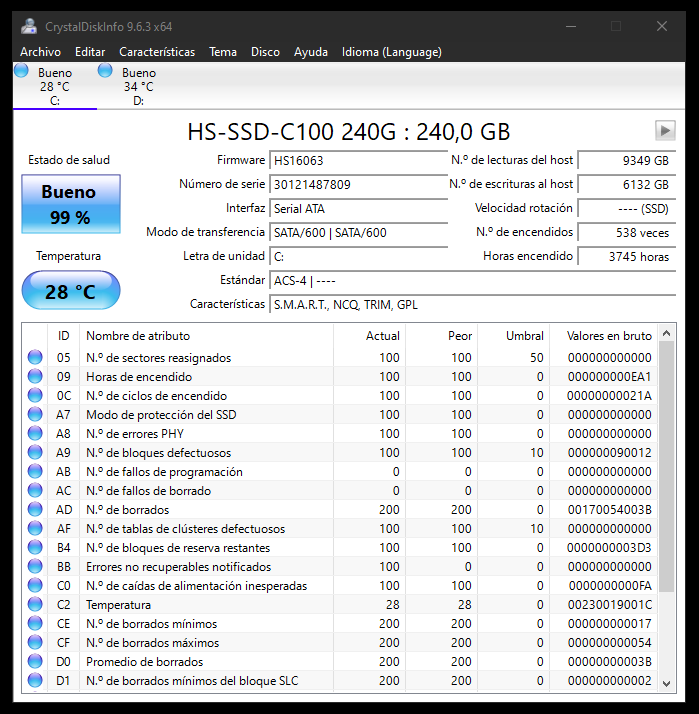Click status orb for row A7 Modo de protección
The image size is (699, 714).
pyautogui.click(x=35, y=414)
